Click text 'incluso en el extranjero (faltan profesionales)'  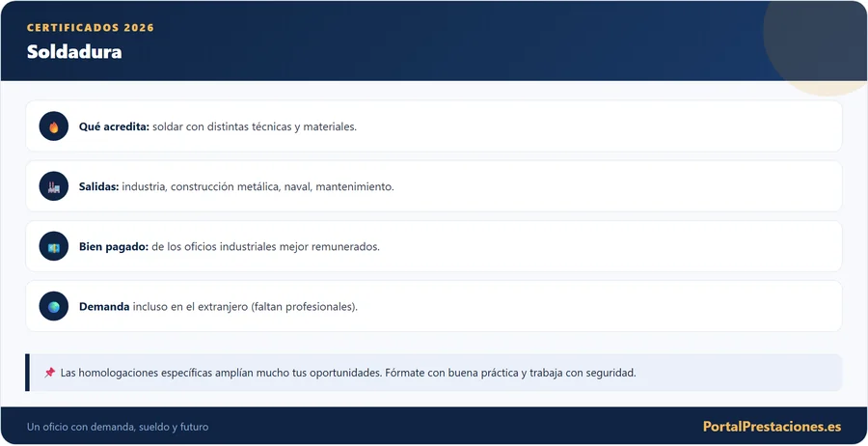point(245,306)
